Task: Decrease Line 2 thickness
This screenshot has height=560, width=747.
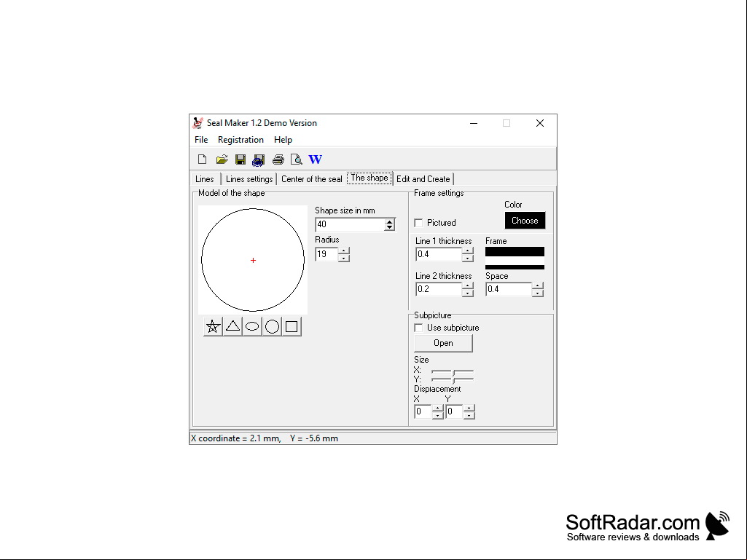Action: (468, 293)
